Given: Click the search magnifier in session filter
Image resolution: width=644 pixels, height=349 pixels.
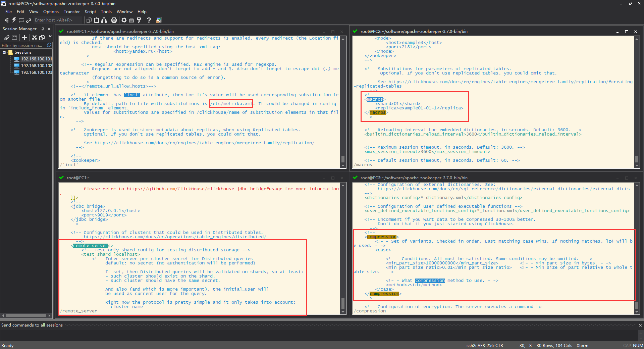Looking at the screenshot, I should tap(49, 45).
